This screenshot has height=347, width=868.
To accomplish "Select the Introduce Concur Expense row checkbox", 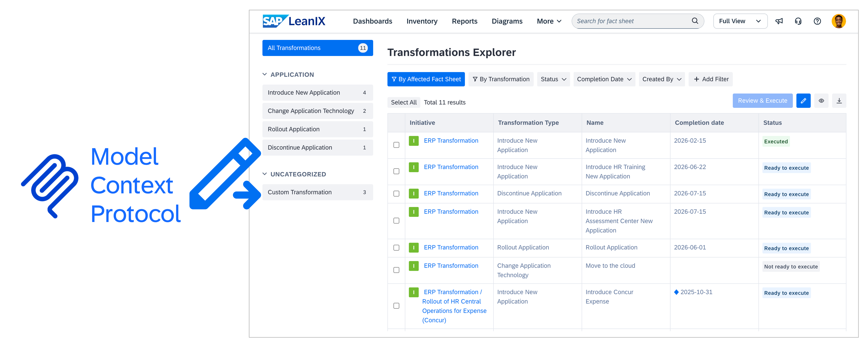I will (396, 306).
